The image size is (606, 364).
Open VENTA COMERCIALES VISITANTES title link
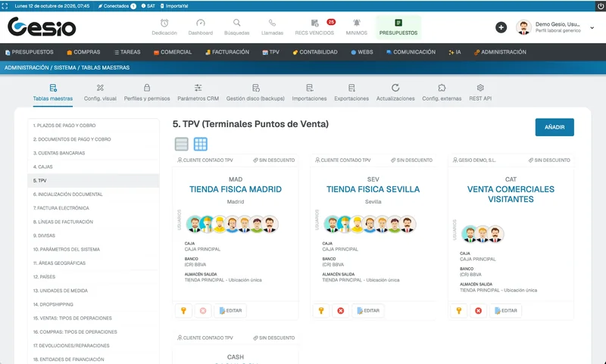tap(511, 194)
